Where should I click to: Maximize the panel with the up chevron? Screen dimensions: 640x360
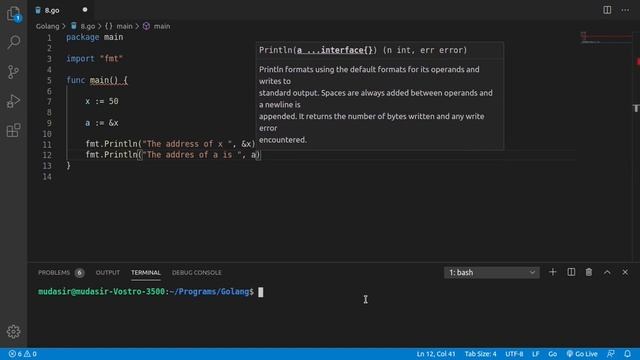(607, 272)
